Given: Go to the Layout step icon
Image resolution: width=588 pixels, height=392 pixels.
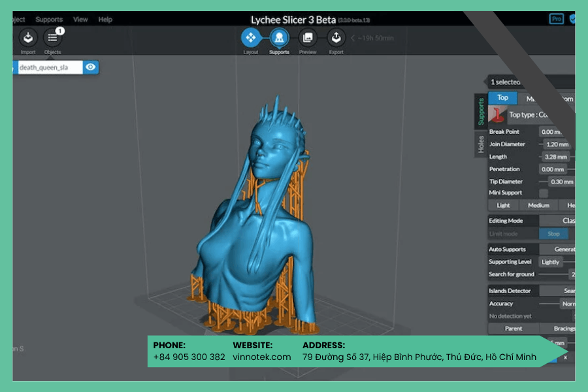Looking at the screenshot, I should [250, 37].
